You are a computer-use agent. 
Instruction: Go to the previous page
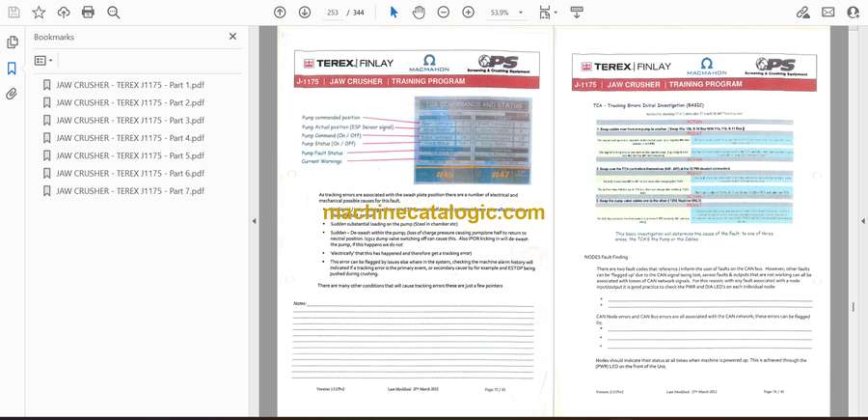tap(280, 13)
